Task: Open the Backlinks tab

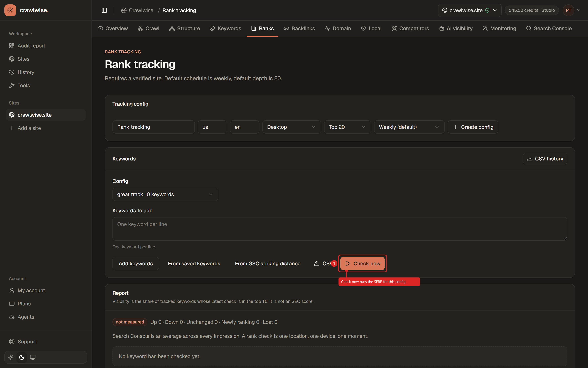Action: (299, 29)
